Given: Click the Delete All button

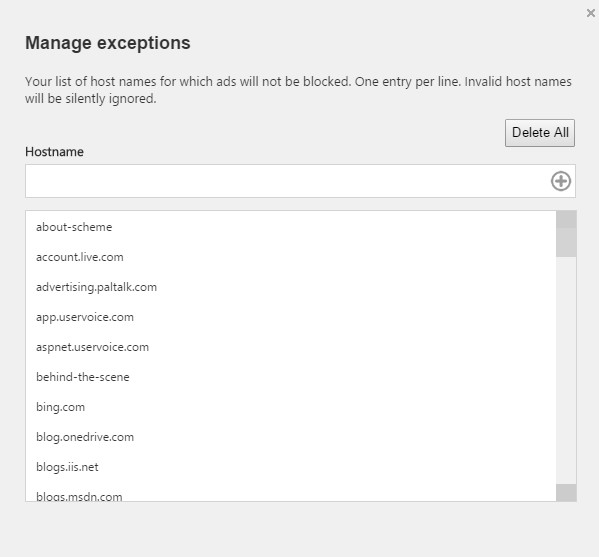Looking at the screenshot, I should [x=540, y=133].
